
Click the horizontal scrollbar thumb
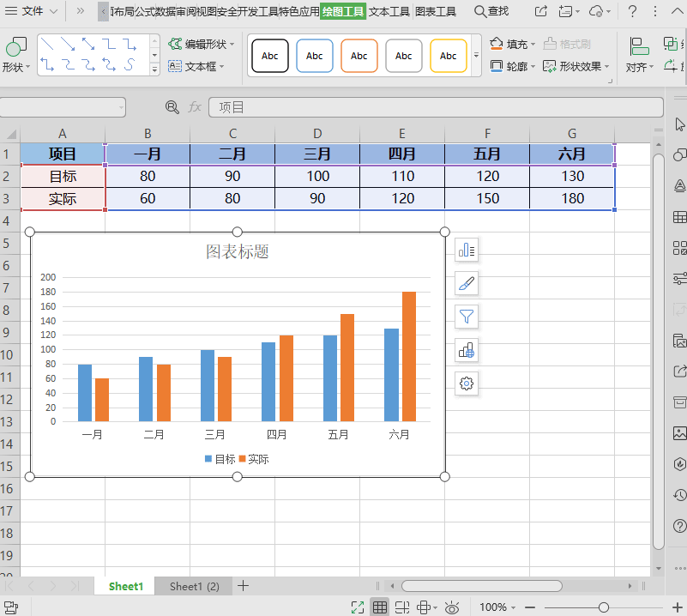(481, 586)
